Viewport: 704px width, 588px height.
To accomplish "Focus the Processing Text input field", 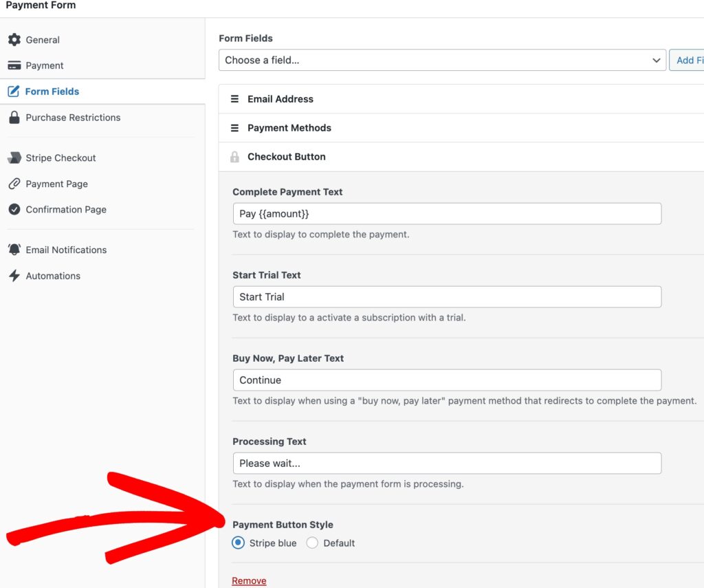I will pyautogui.click(x=447, y=463).
